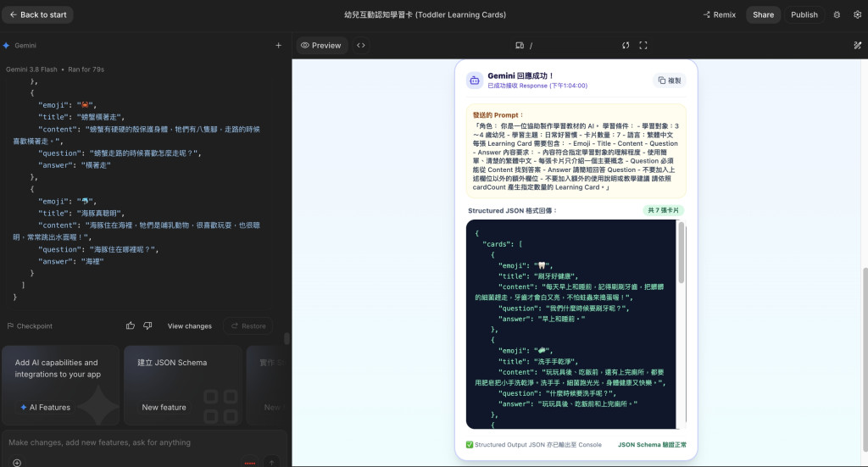Click the green checkmark Structured Output line
The width and height of the screenshot is (868, 467).
(x=534, y=444)
